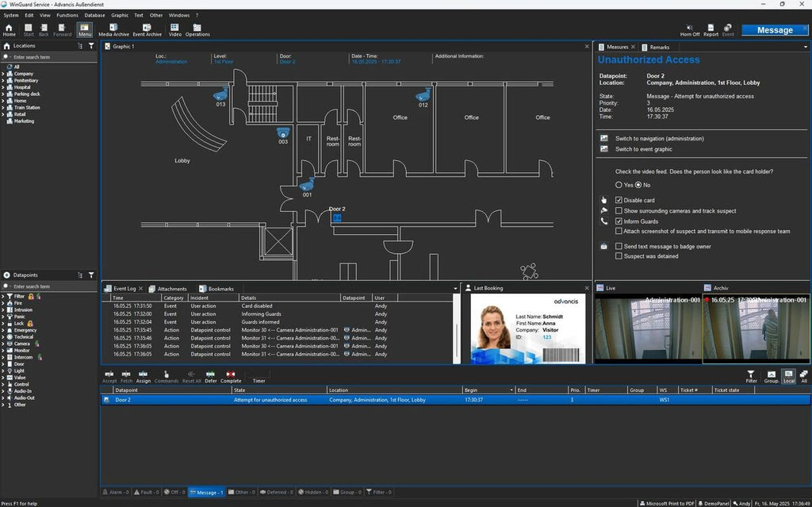
Task: Click the Archiv video thumbnail
Action: (756, 328)
